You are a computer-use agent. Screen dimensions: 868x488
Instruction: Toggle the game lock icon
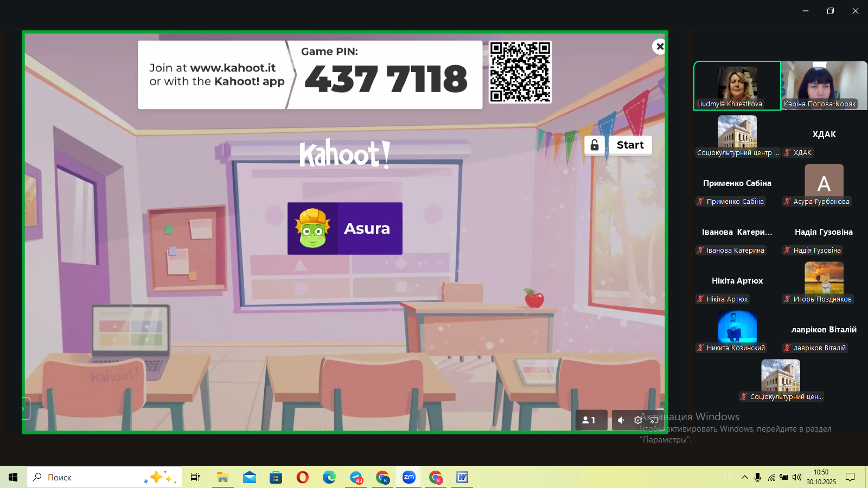click(x=595, y=145)
